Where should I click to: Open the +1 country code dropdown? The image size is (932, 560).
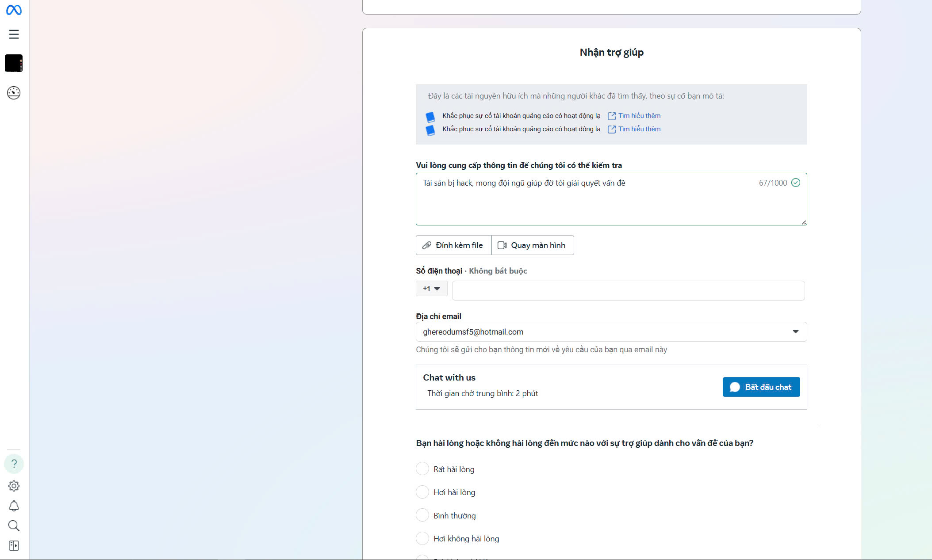click(431, 288)
